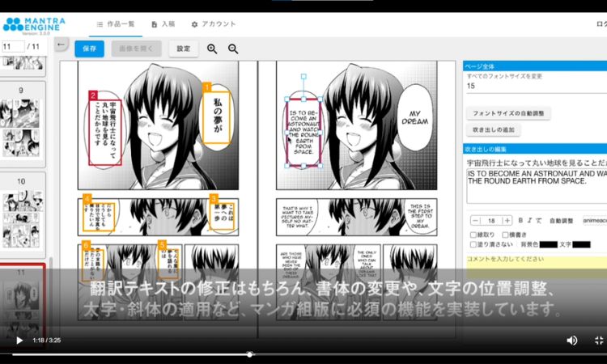
Task: Click the 吹き出しの編集 section header
Action: (535, 149)
